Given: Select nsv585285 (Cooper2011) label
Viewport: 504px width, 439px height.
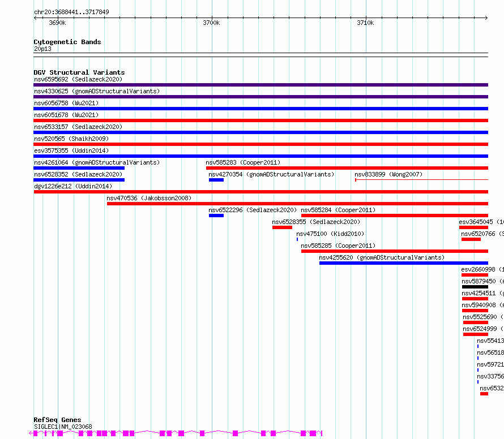Looking at the screenshot, I should point(338,246).
